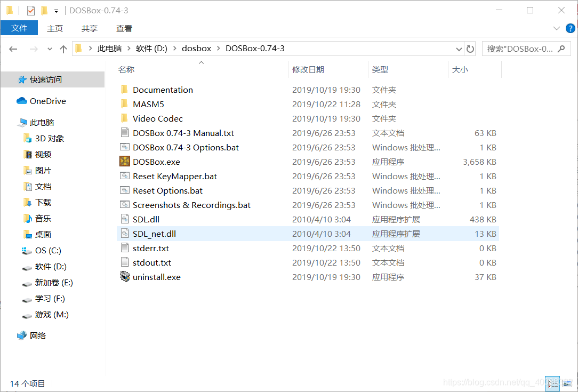Open recent locations dropdown arrow

tap(50, 49)
